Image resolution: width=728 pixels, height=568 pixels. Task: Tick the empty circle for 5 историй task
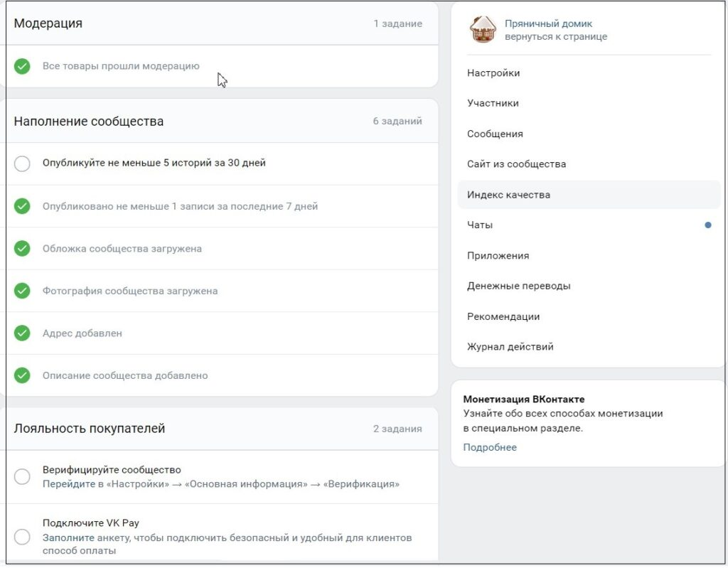click(x=22, y=164)
